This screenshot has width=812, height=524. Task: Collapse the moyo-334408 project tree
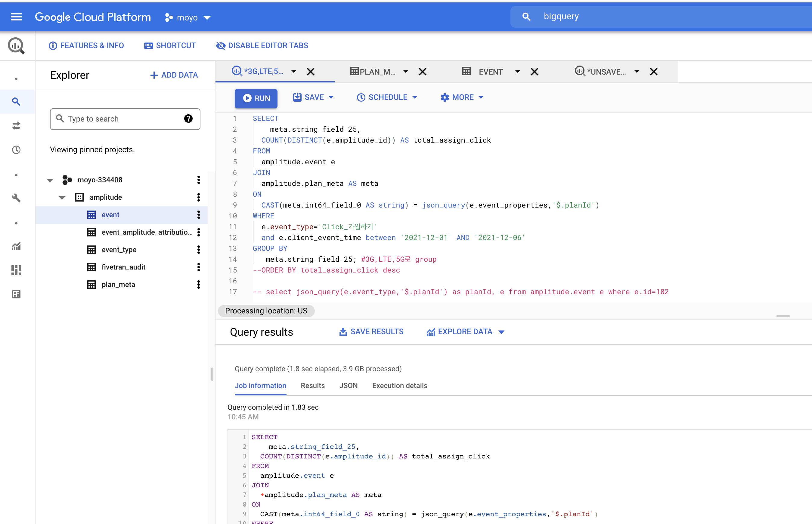[x=50, y=180]
